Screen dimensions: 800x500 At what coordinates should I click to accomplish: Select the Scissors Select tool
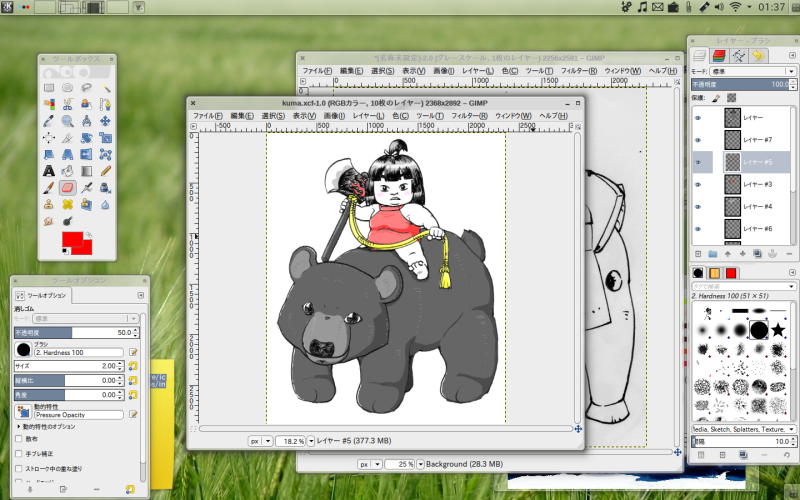tap(67, 104)
